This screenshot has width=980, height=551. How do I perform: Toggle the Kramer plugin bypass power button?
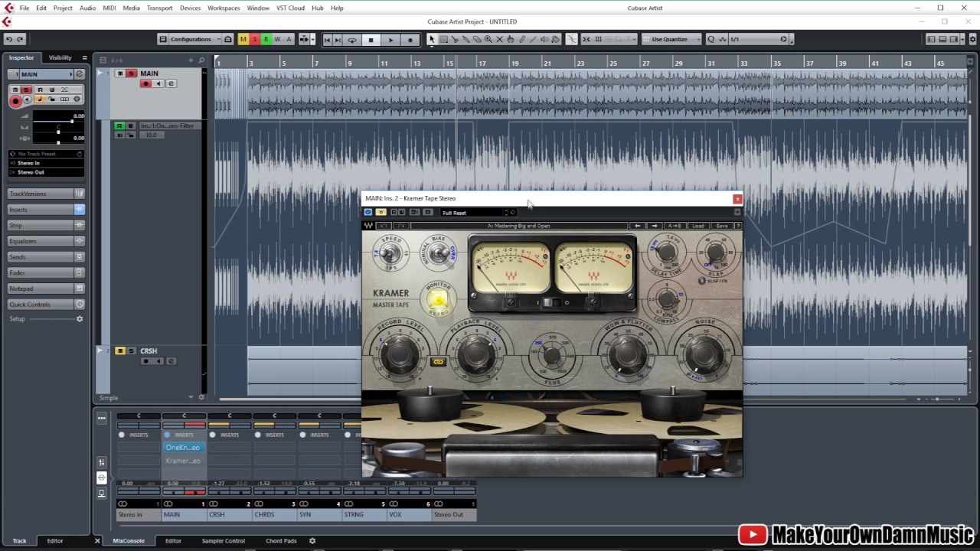[368, 212]
